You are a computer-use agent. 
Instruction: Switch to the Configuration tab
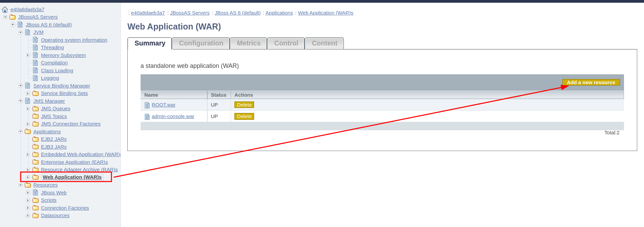tap(201, 43)
